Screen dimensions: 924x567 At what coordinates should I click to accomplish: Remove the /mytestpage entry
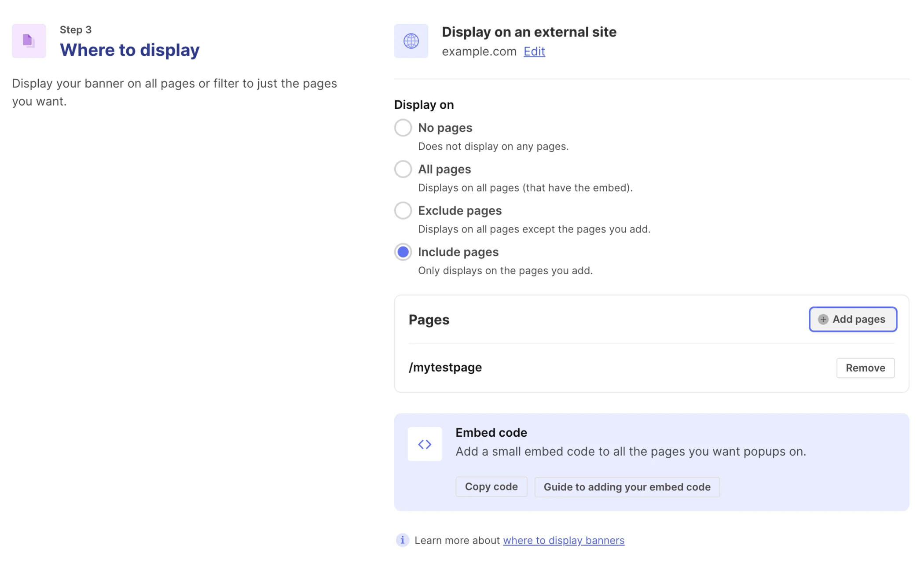pyautogui.click(x=865, y=368)
